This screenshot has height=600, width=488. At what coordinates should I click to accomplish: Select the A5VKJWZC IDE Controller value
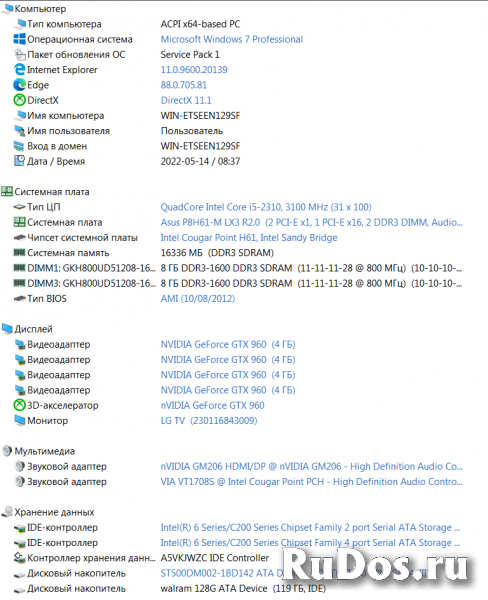click(215, 558)
